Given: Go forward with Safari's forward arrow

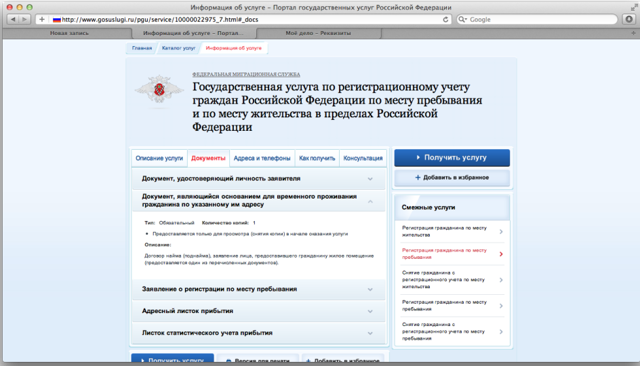Looking at the screenshot, I should (x=24, y=19).
